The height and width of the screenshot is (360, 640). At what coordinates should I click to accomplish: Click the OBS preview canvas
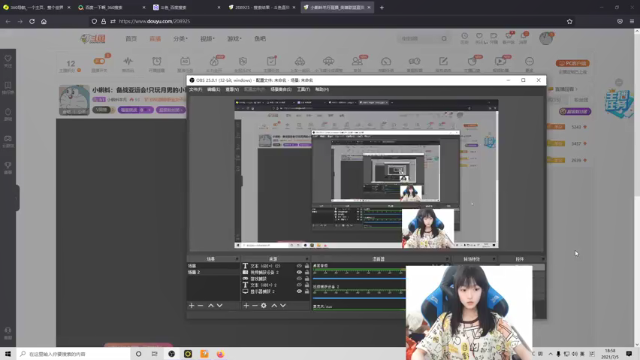(366, 173)
